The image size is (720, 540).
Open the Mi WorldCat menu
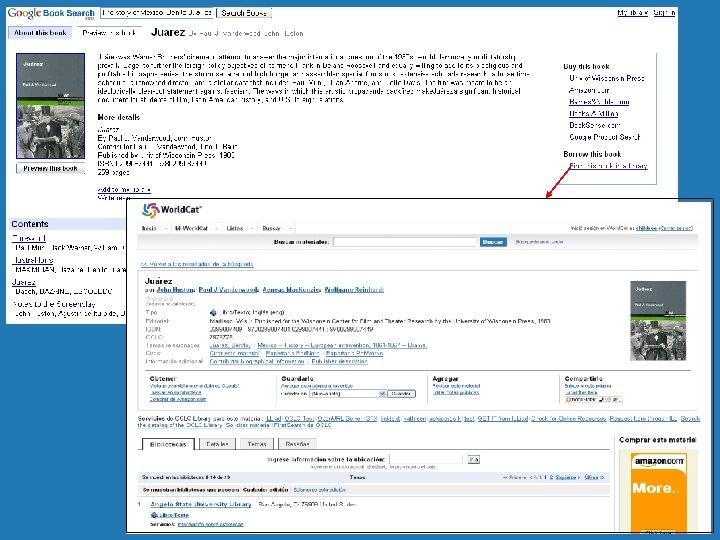(191, 228)
